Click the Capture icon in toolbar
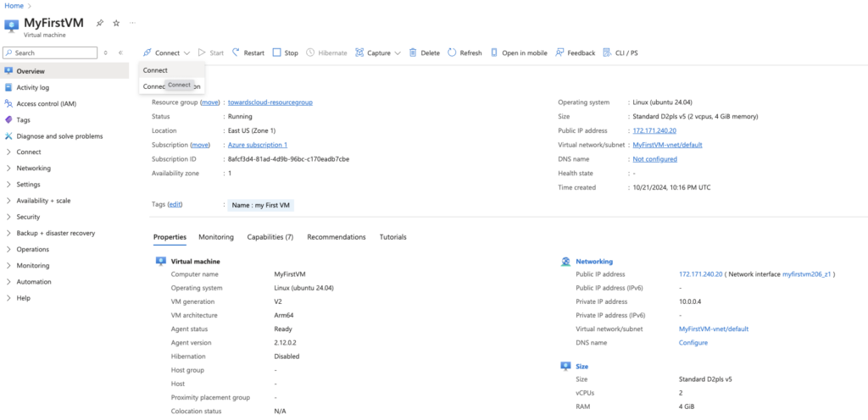The image size is (868, 420). point(359,52)
